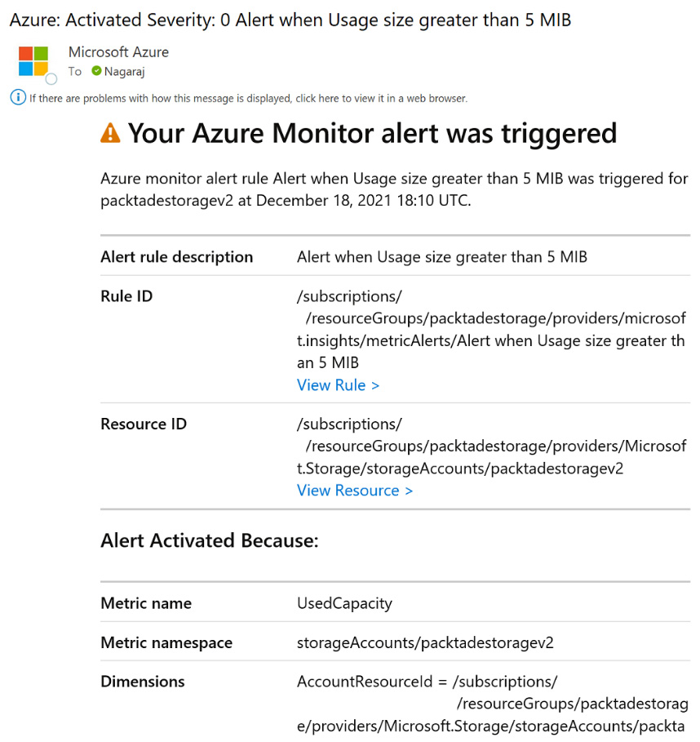Click the orange warning triangle icon
Screen dimensions: 700x742
pyautogui.click(x=110, y=133)
